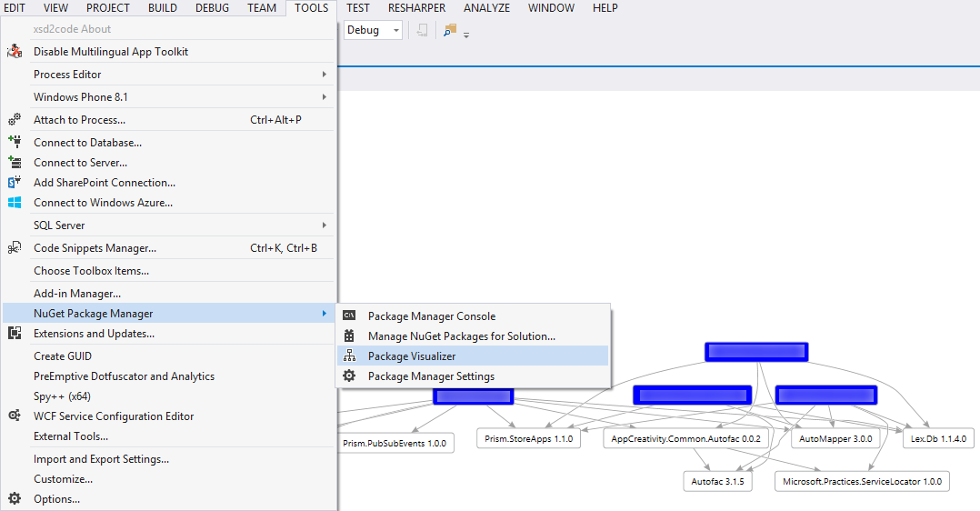The height and width of the screenshot is (511, 980).
Task: Click the SharePoint connection icon
Action: coord(15,182)
